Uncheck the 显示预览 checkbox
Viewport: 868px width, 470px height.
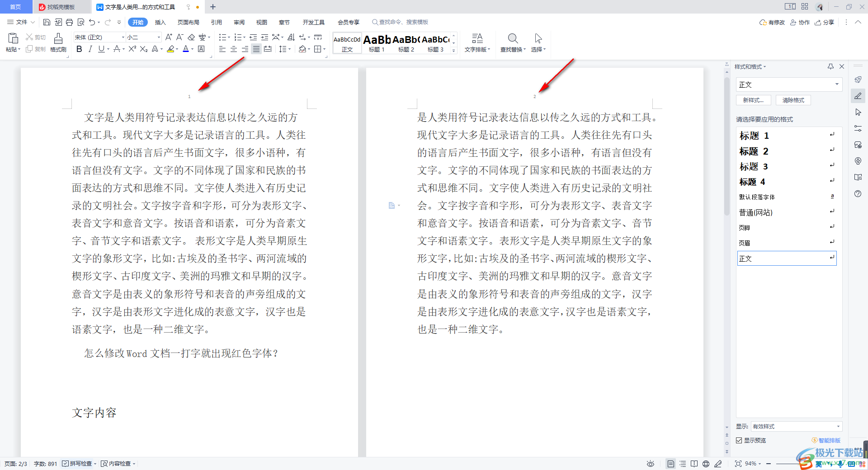[x=739, y=440]
